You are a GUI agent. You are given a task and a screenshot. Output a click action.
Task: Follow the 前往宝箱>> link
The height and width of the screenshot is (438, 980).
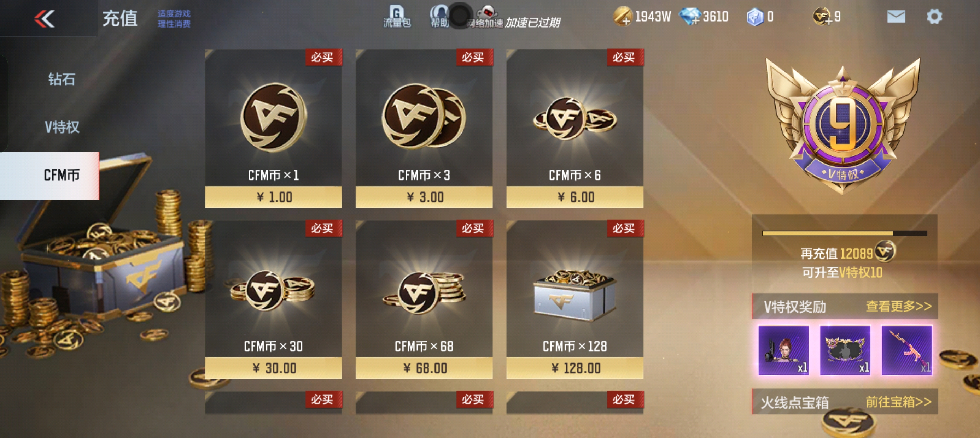tap(899, 402)
